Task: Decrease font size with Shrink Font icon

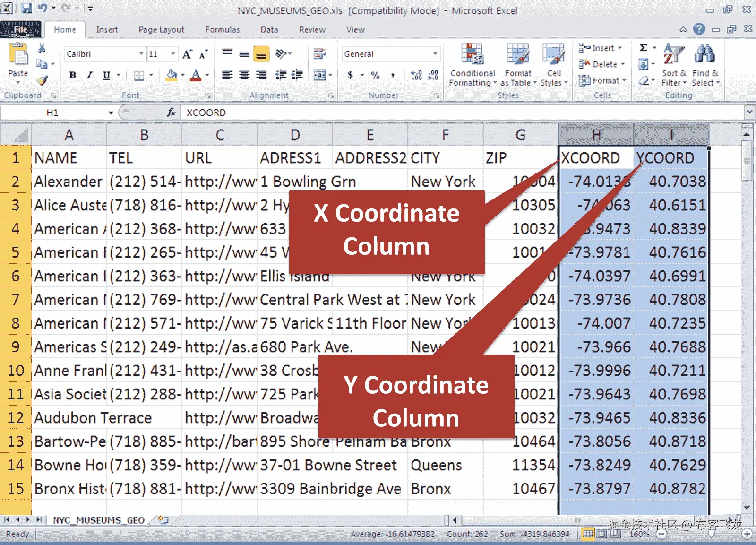Action: coord(203,54)
